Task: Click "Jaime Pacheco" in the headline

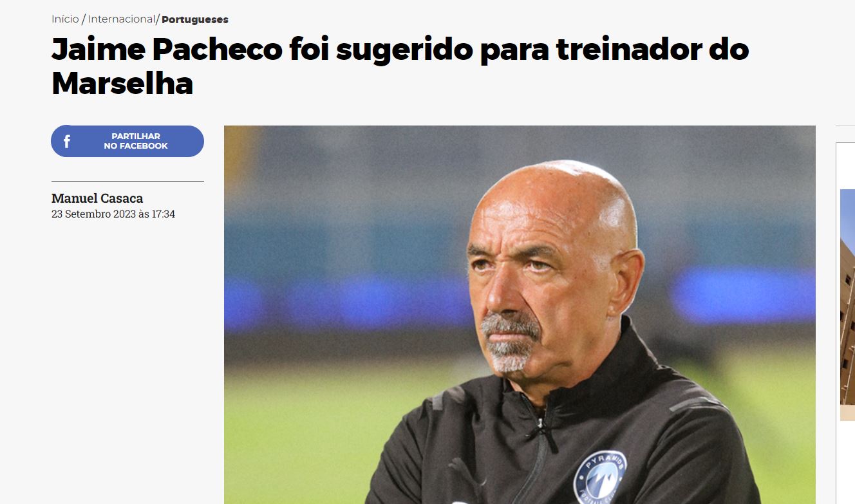Action: click(x=167, y=50)
